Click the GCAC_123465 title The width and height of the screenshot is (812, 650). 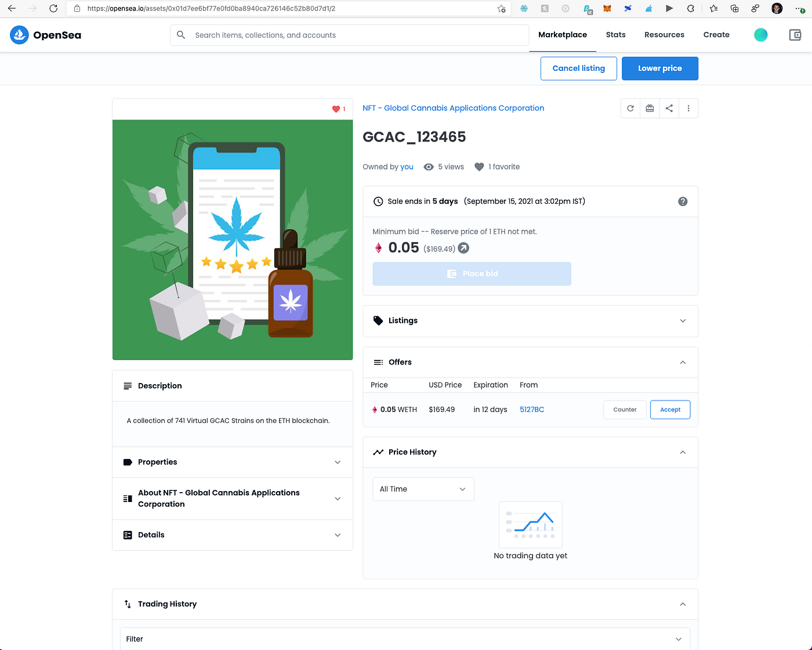point(414,137)
